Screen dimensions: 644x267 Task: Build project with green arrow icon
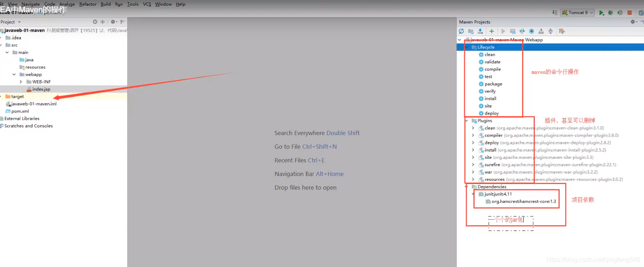click(x=555, y=13)
